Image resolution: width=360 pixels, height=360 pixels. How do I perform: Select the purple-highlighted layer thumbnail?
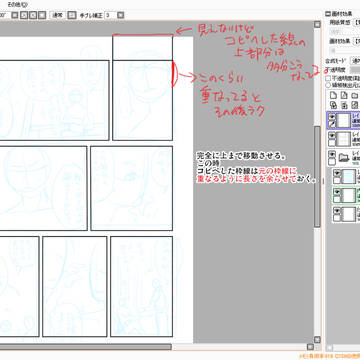pos(344,120)
